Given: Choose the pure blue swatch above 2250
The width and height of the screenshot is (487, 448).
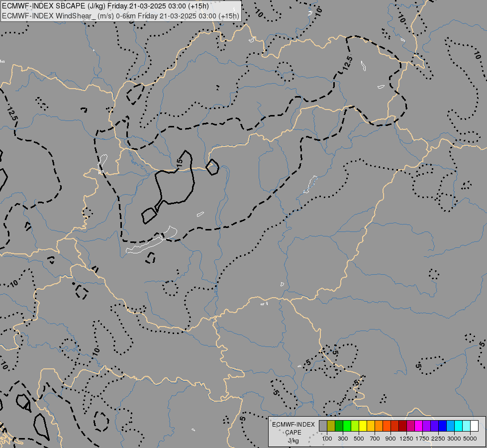Looking at the screenshot, I should click(443, 426).
